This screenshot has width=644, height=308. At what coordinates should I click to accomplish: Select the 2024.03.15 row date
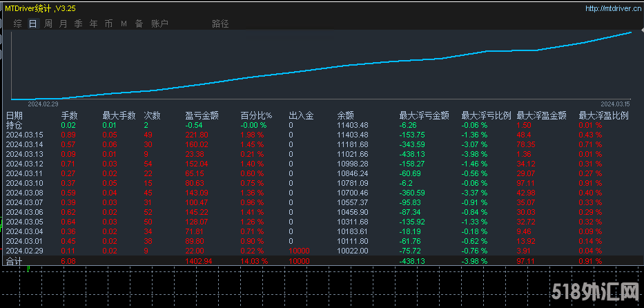coord(24,135)
